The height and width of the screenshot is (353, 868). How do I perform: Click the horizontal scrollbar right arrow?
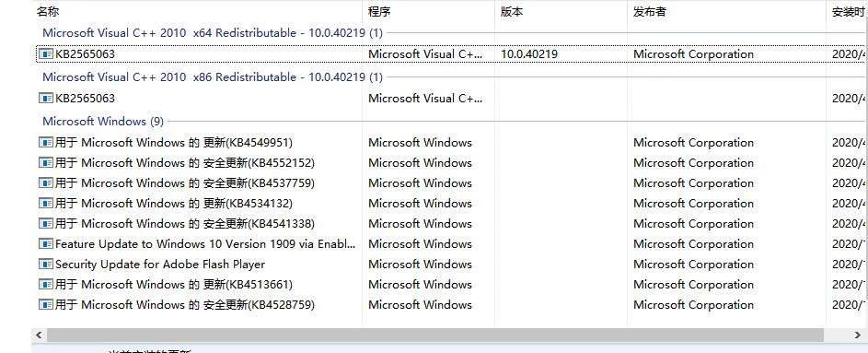[x=859, y=335]
